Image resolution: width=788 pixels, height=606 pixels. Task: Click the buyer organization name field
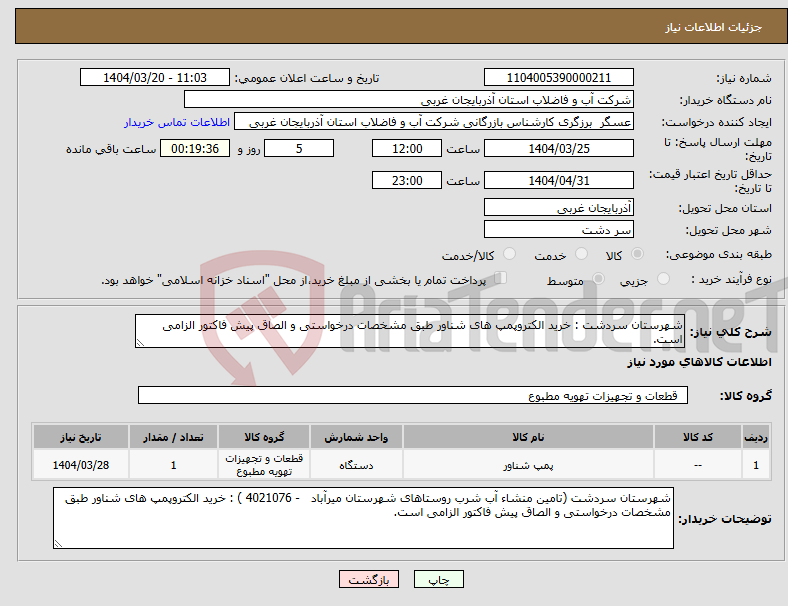(409, 99)
